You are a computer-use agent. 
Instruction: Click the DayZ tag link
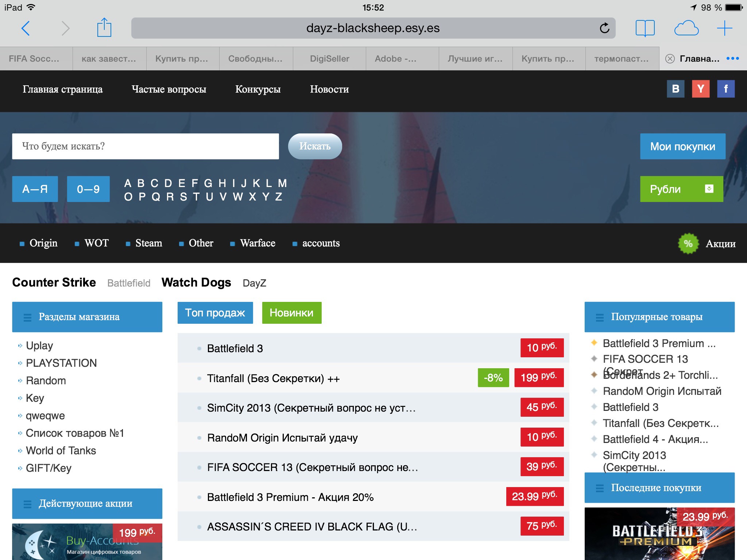(x=254, y=283)
